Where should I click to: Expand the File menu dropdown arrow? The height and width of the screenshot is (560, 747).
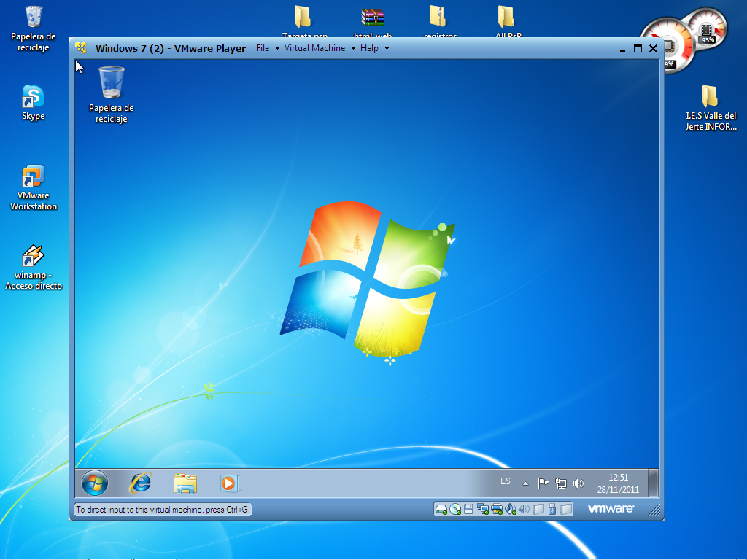(277, 49)
